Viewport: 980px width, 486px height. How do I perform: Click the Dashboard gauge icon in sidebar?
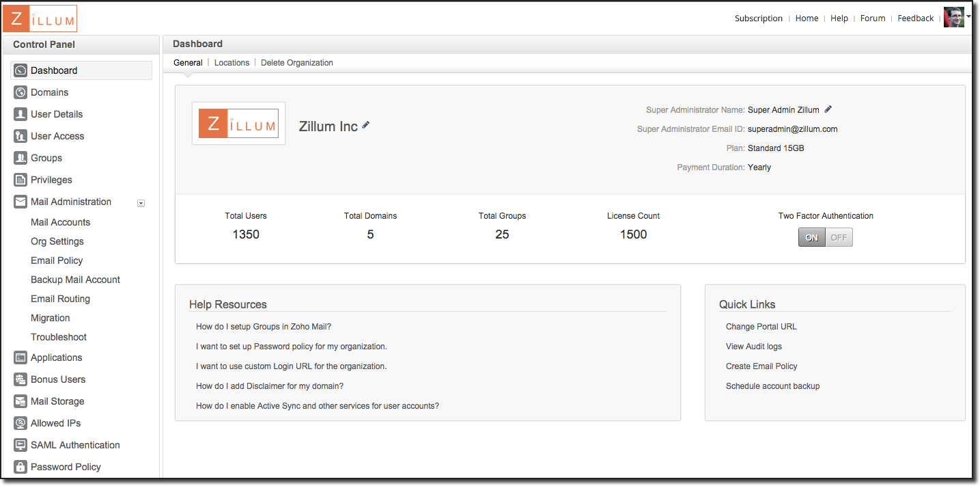(20, 70)
